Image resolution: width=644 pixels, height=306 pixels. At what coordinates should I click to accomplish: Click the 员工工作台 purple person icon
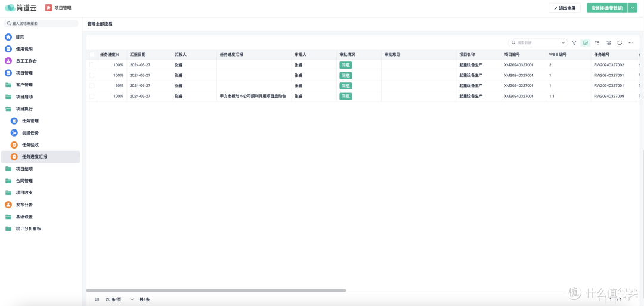(x=8, y=61)
